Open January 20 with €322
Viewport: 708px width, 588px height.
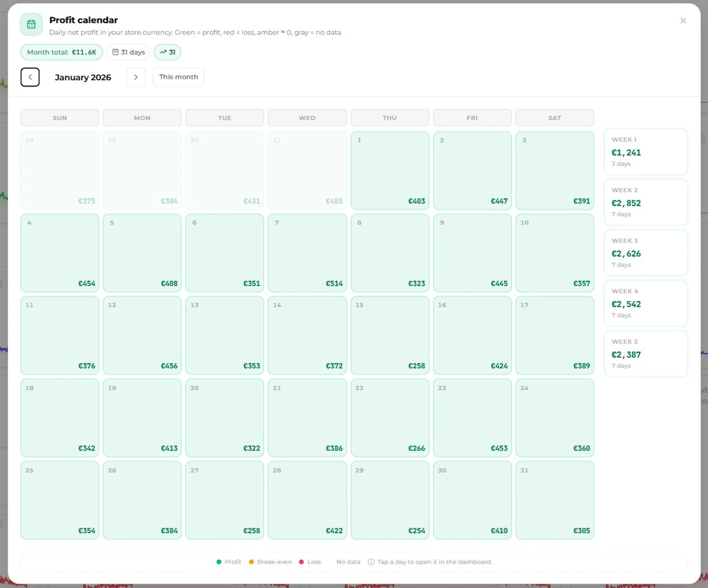pos(224,418)
